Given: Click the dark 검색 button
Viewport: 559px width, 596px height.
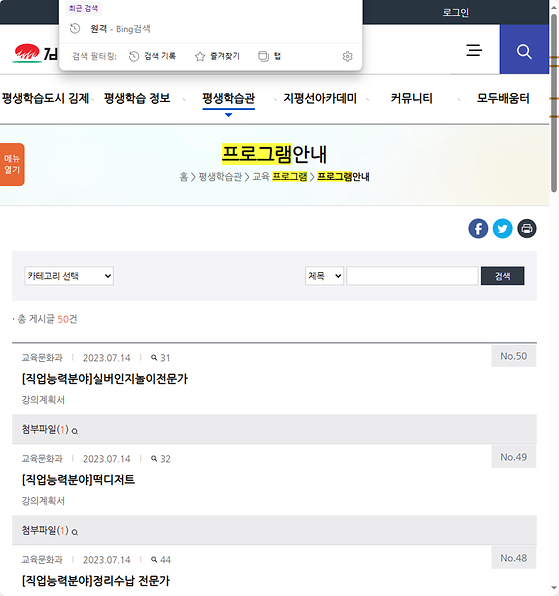Looking at the screenshot, I should [502, 276].
